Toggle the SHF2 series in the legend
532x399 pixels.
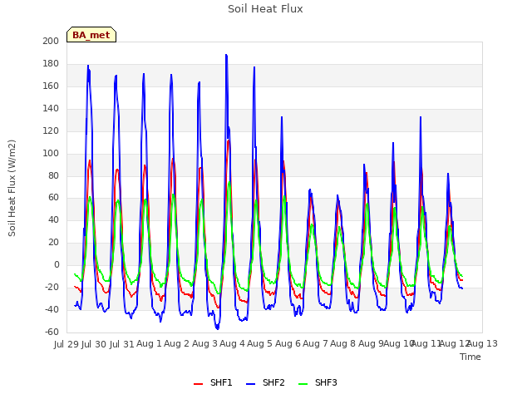pyautogui.click(x=265, y=382)
